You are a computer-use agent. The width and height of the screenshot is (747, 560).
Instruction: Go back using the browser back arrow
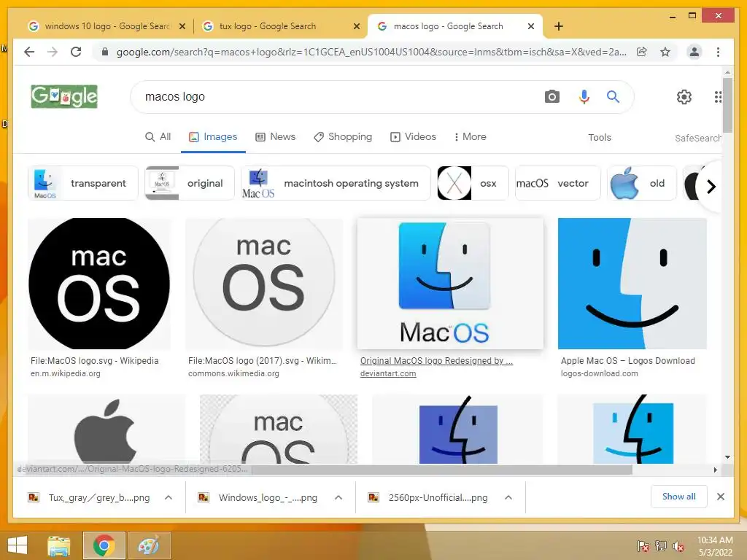[x=29, y=52]
